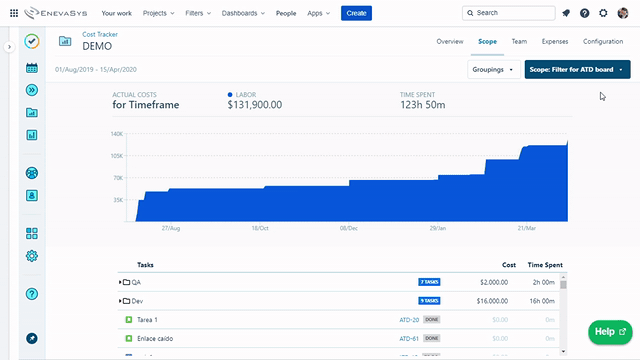Click the task list scrollbar down arrow

563,351
